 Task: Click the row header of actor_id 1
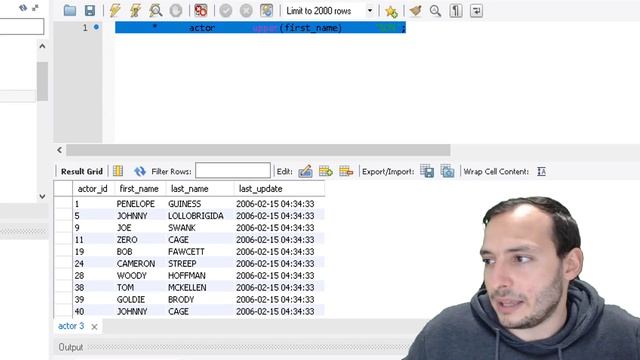pos(63,204)
